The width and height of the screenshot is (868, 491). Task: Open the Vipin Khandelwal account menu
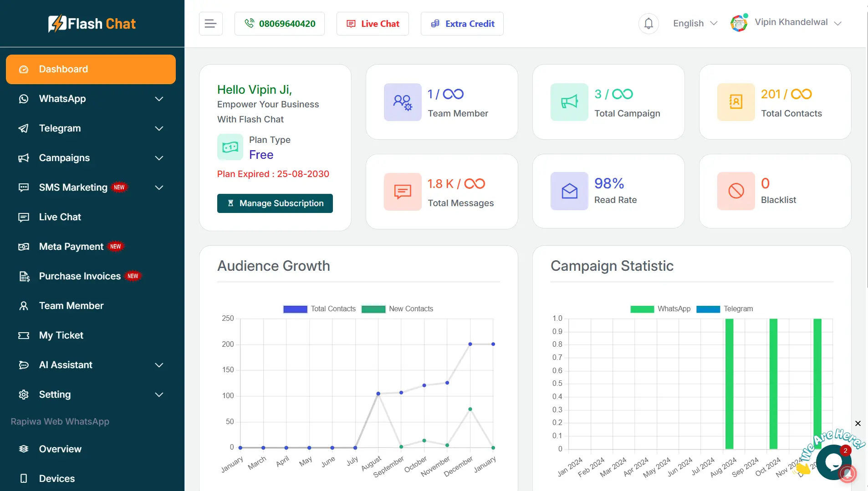pos(797,22)
